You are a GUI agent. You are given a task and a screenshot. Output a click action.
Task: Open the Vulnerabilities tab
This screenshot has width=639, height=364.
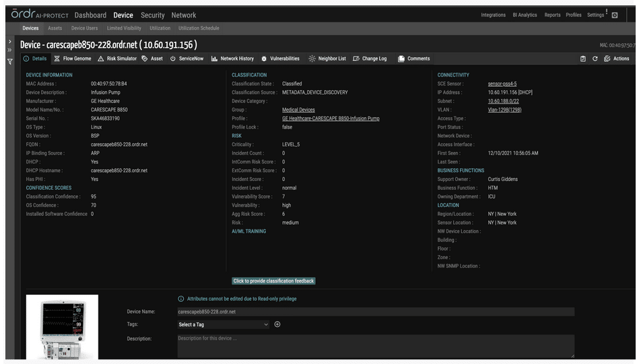284,59
